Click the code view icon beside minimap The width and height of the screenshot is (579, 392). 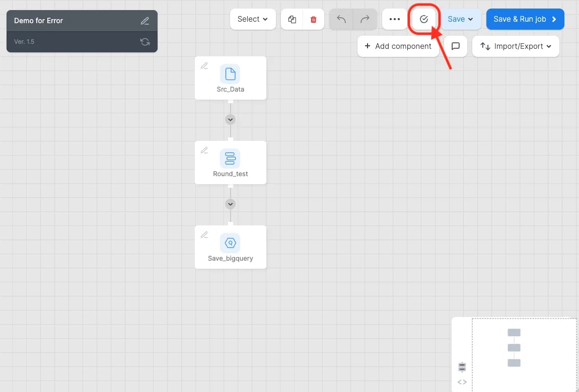[462, 382]
